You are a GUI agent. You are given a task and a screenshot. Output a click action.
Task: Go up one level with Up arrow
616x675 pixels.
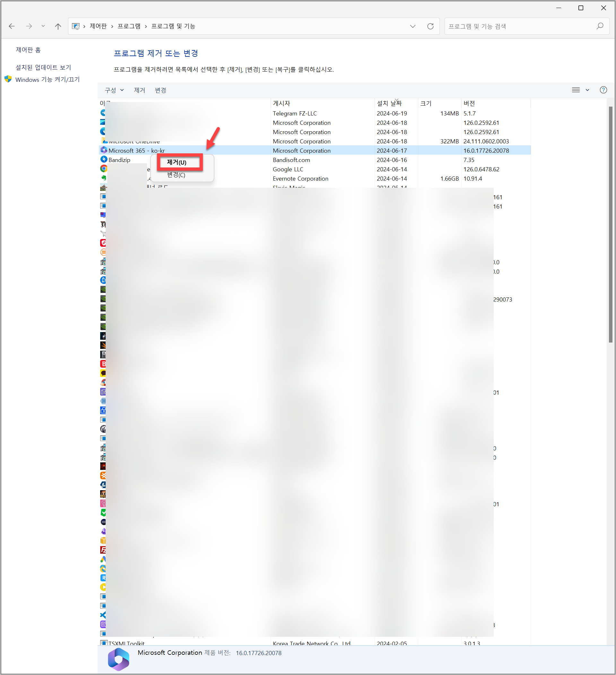click(x=58, y=26)
